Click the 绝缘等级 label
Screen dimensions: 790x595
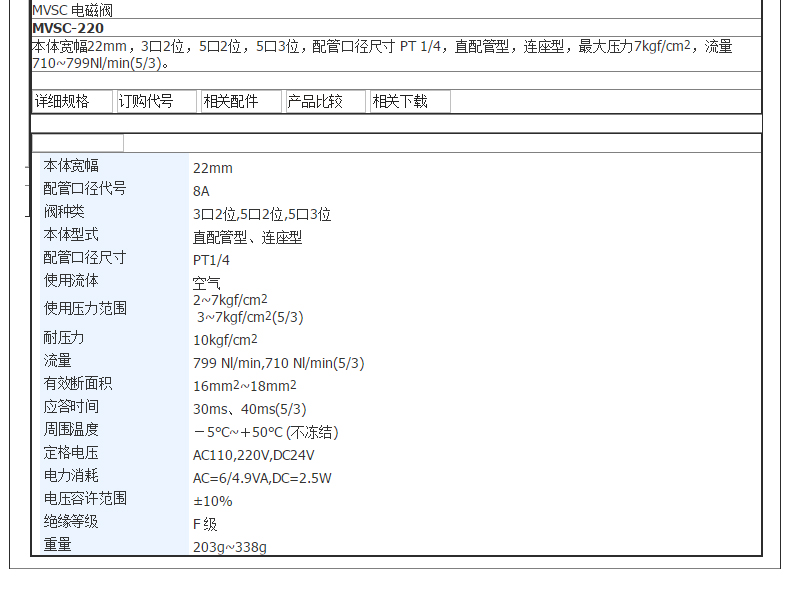[x=71, y=521]
